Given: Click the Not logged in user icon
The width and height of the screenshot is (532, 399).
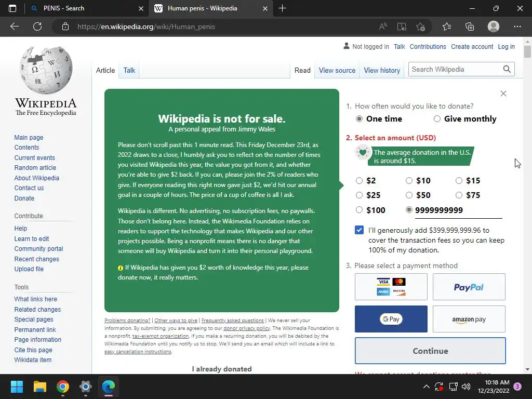Looking at the screenshot, I should click(x=347, y=46).
